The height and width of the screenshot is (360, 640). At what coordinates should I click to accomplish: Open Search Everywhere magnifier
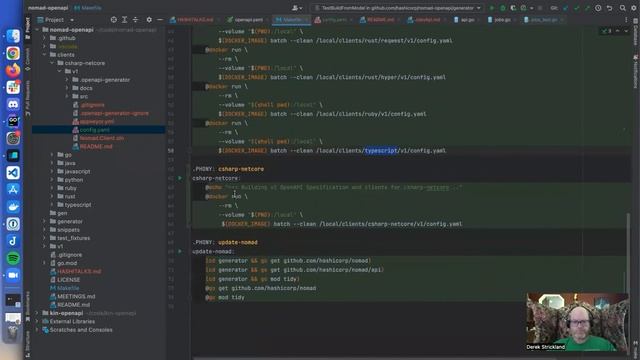pyautogui.click(x=622, y=8)
